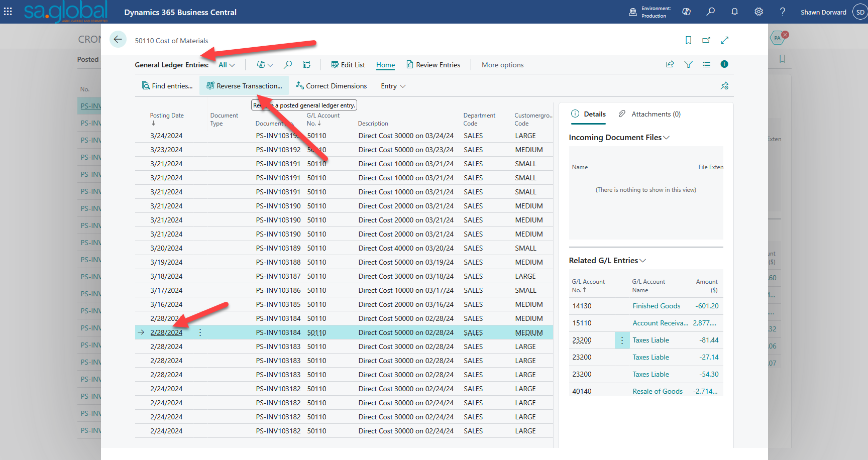The width and height of the screenshot is (868, 460).
Task: Open the share icon in toolbar
Action: pos(670,64)
